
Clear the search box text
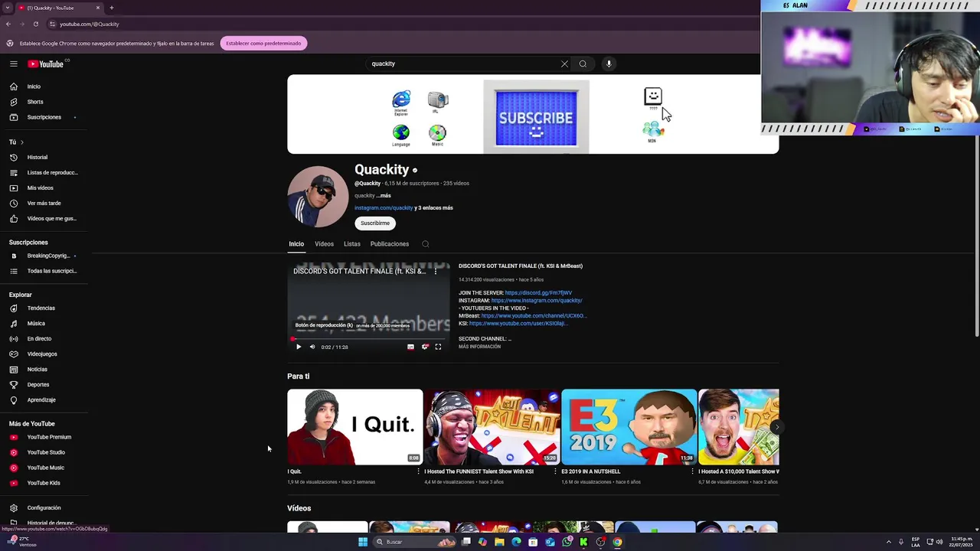(x=564, y=64)
